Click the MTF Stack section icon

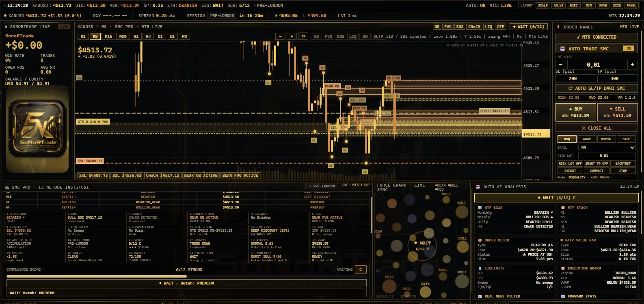coord(563,208)
